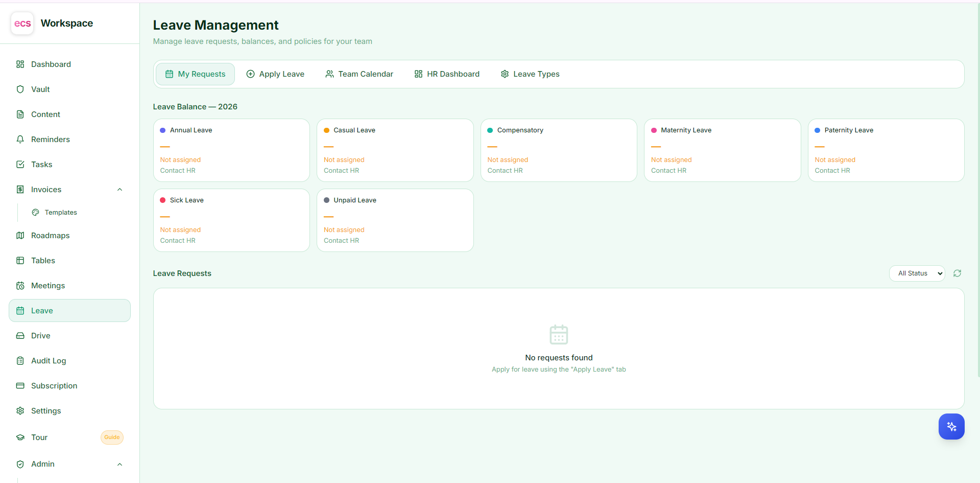Viewport: 980px width, 483px height.
Task: Click the "Leave Balance — 2026" heading
Action: click(195, 107)
